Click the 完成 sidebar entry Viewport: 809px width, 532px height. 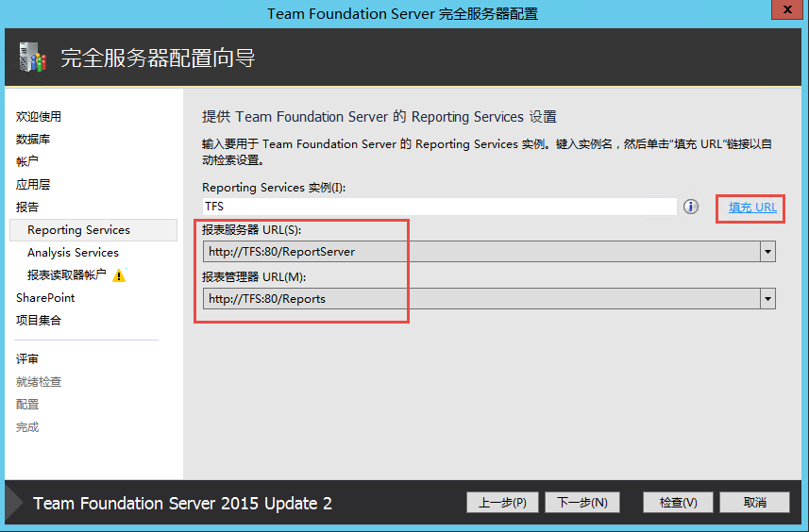[x=26, y=427]
